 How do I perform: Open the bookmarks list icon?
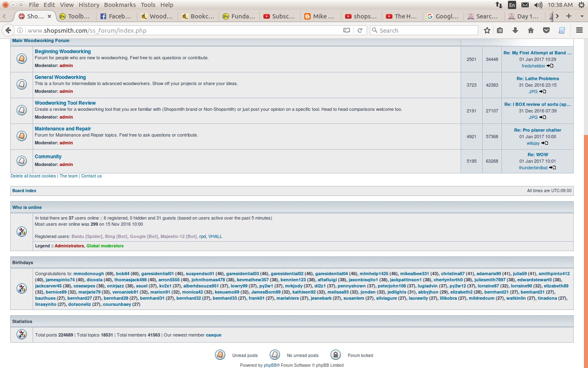pyautogui.click(x=500, y=30)
